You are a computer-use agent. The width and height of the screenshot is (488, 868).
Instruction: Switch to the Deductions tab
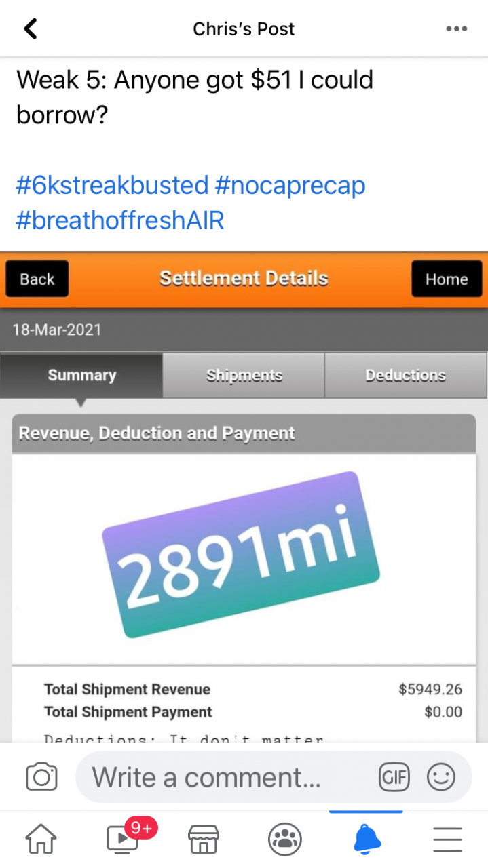[x=406, y=375]
